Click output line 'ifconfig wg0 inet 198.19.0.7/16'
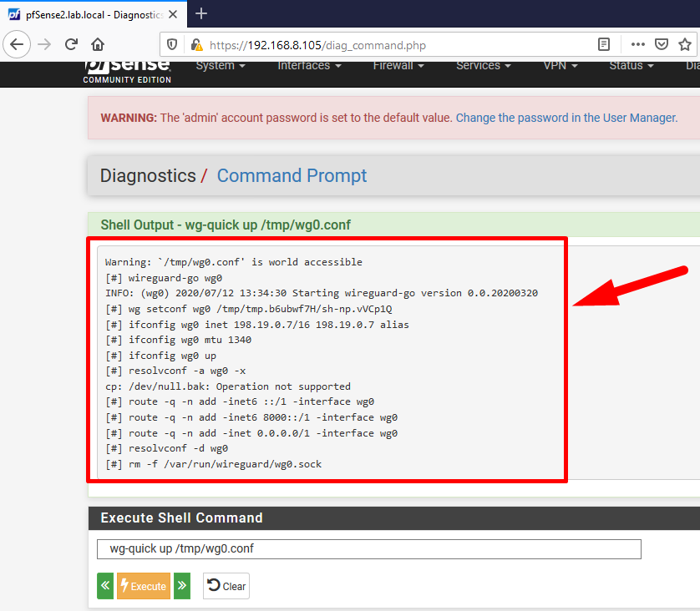This screenshot has height=611, width=700. tap(256, 325)
